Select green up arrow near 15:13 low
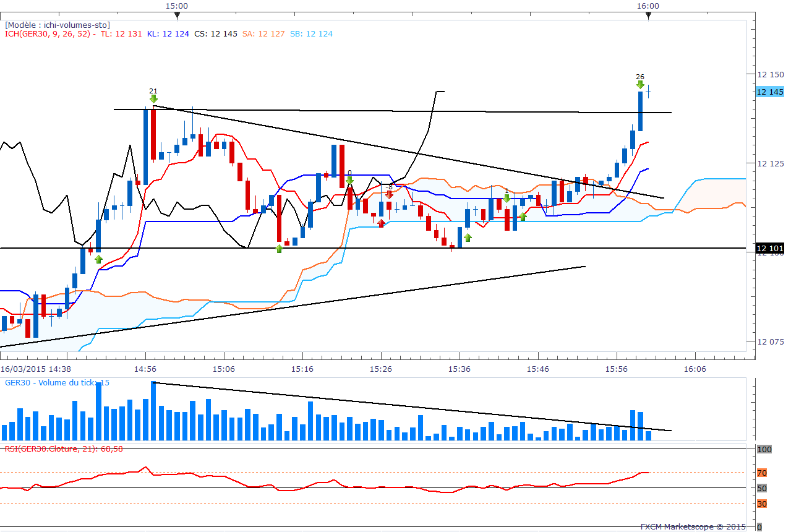The height and width of the screenshot is (532, 791). click(279, 248)
